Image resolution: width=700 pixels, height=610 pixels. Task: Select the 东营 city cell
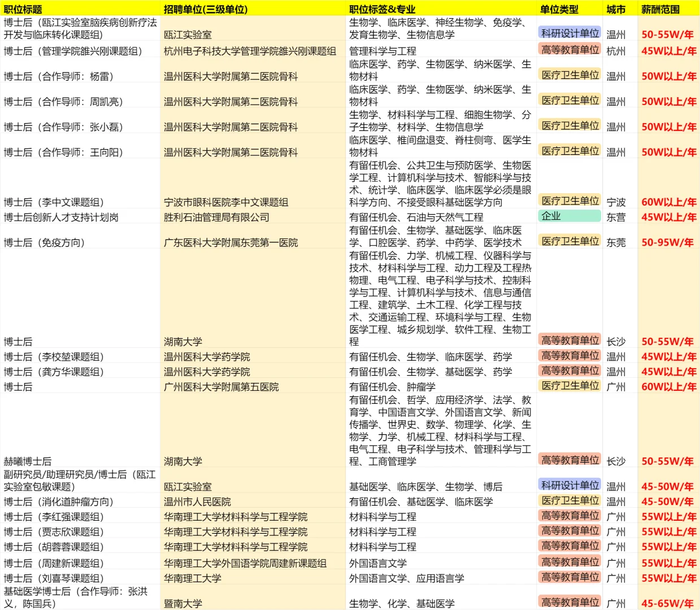click(x=615, y=216)
